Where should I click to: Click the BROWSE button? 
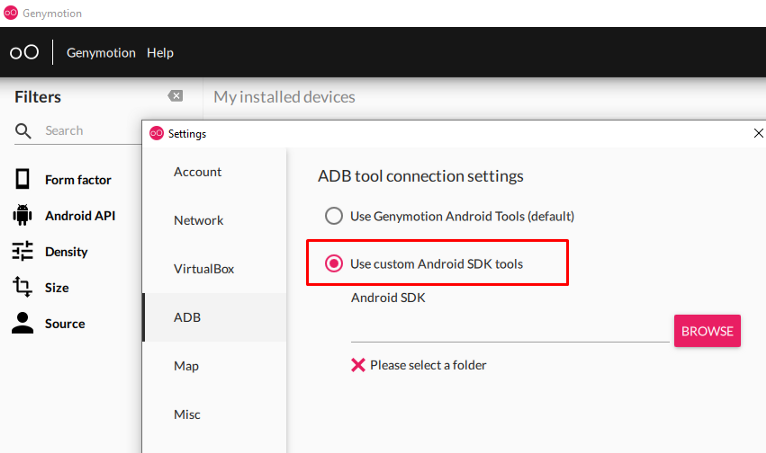click(x=707, y=331)
